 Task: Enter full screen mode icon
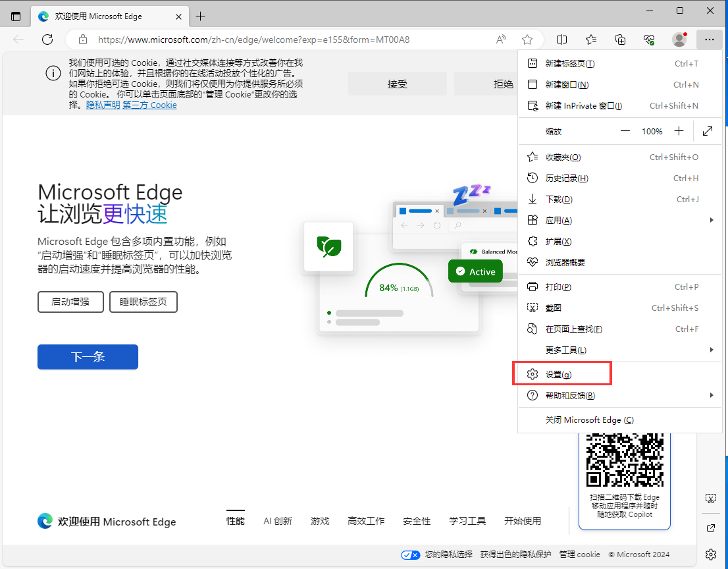click(x=708, y=132)
